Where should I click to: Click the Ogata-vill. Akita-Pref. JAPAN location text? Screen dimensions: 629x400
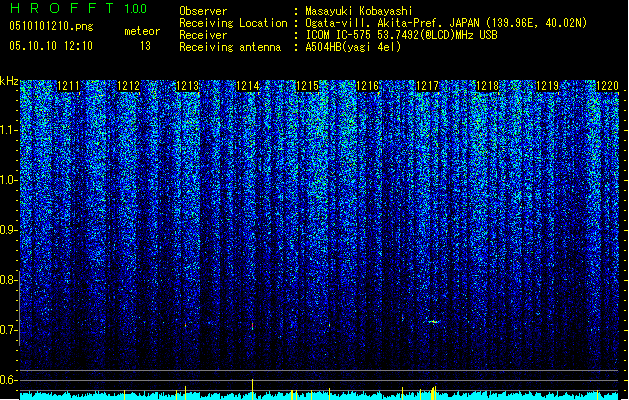tap(446, 23)
